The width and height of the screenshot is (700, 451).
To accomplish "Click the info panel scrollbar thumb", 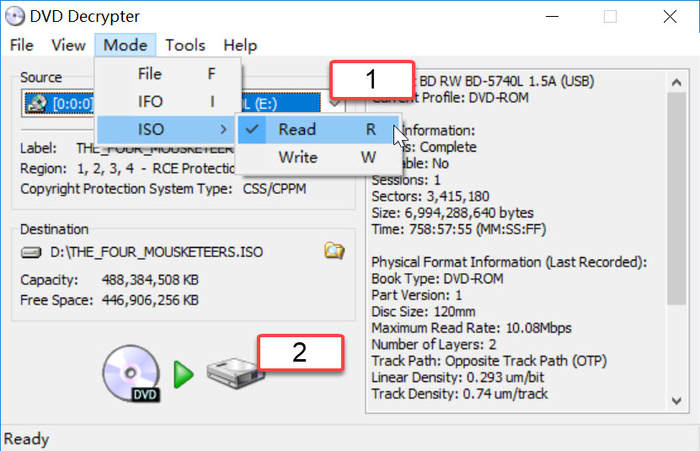I will coord(677,199).
